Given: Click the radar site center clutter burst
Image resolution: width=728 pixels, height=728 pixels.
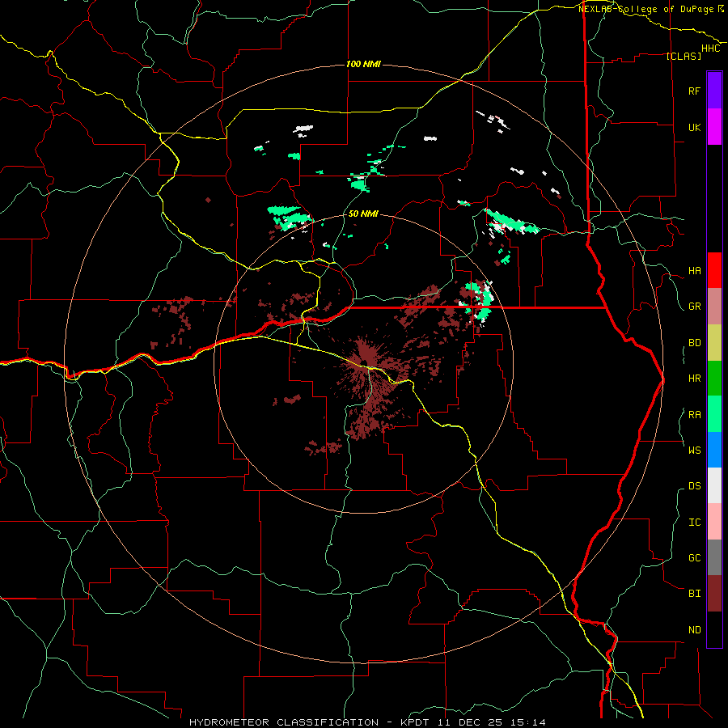Looking at the screenshot, I should point(363,361).
